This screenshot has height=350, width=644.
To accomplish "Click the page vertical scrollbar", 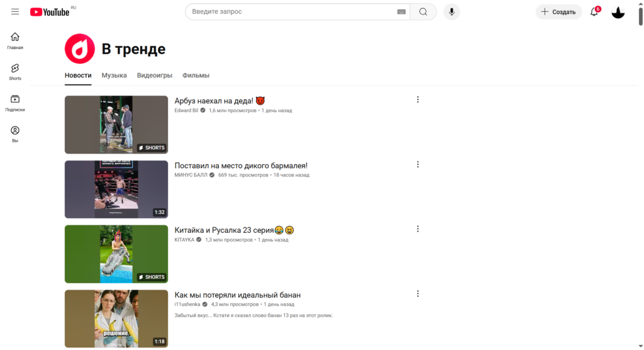I will click(641, 16).
